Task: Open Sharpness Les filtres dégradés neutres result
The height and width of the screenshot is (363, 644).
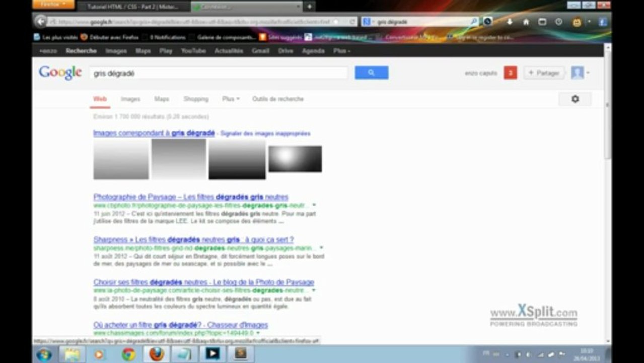Action: [x=193, y=239]
